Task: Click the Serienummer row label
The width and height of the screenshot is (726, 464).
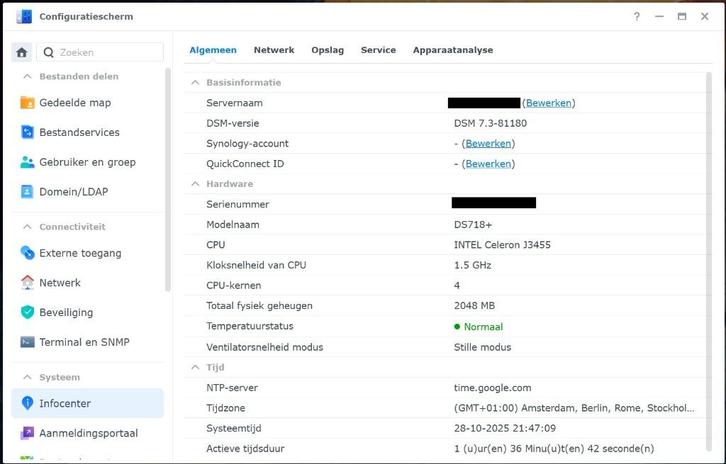Action: click(238, 204)
